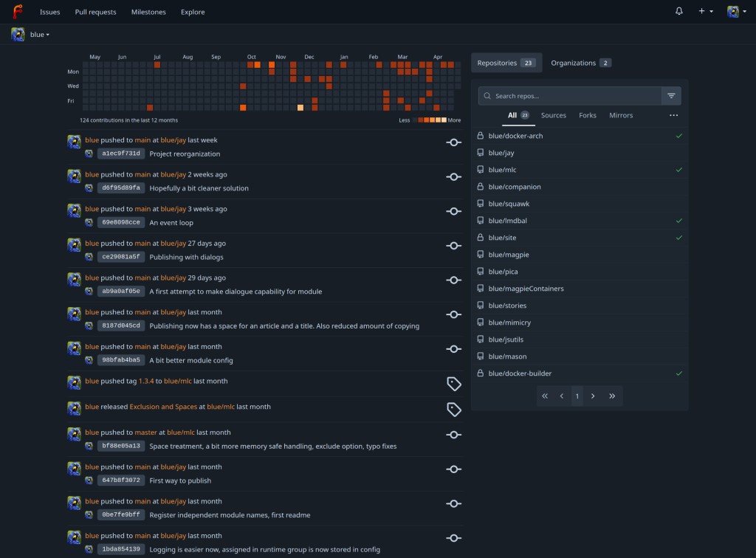Open the repo search filter icon
The image size is (756, 558).
point(671,95)
